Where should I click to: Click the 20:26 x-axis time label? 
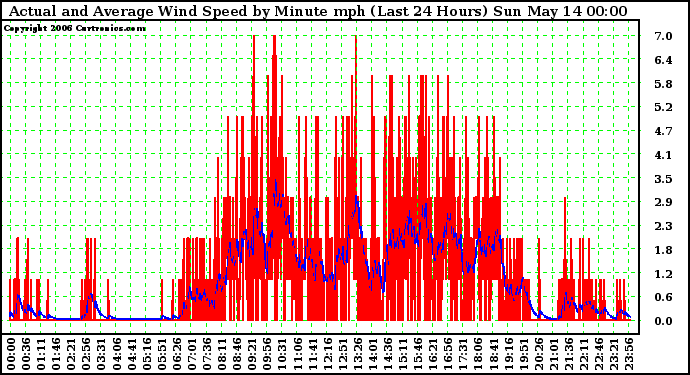point(538,354)
